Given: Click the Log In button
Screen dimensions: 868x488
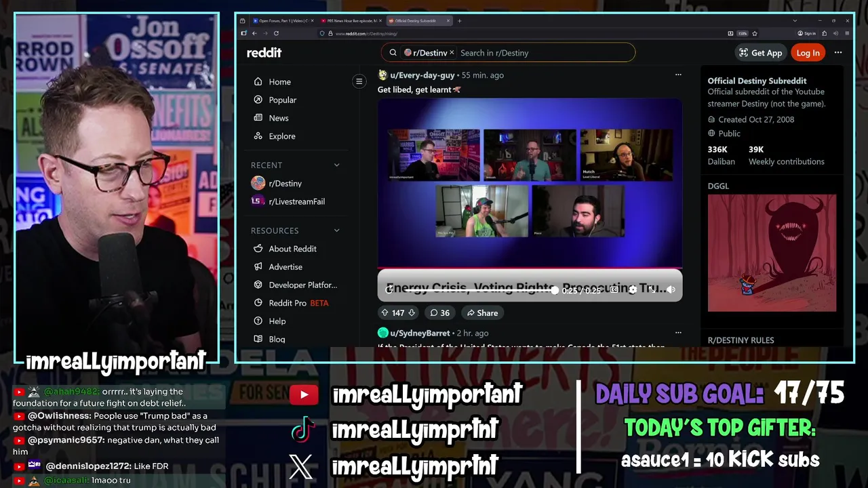Looking at the screenshot, I should (808, 53).
